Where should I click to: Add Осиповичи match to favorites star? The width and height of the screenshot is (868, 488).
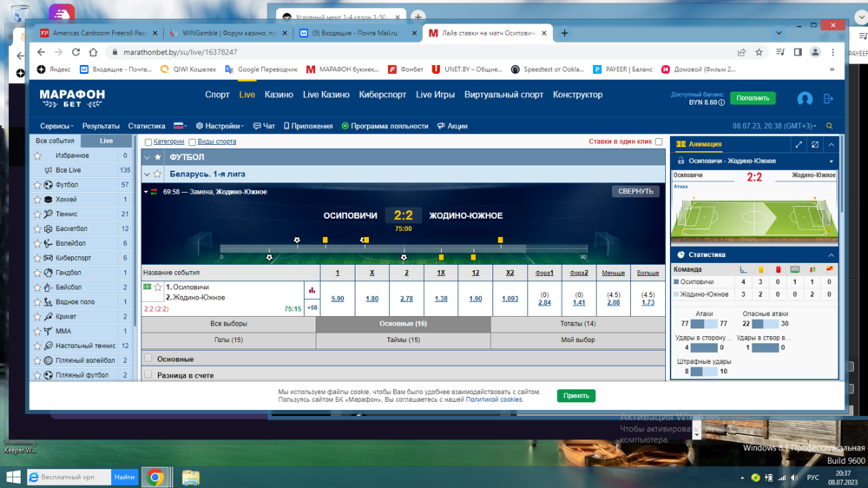(x=158, y=287)
